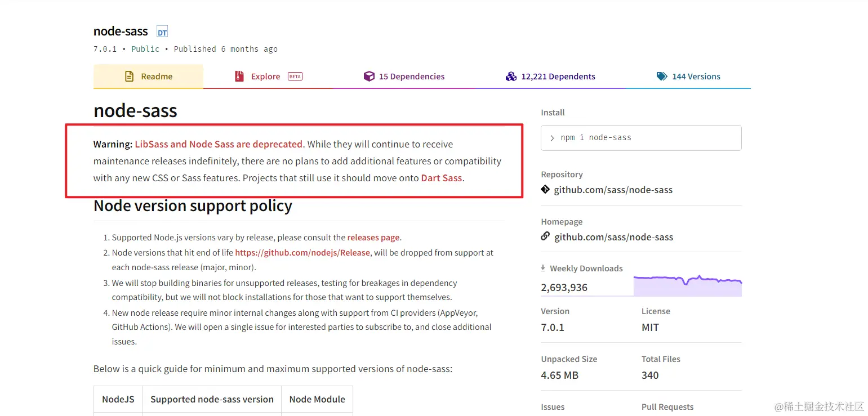Image resolution: width=868 pixels, height=416 pixels.
Task: Open the Repository github.com/sass/node-sass link
Action: point(613,190)
